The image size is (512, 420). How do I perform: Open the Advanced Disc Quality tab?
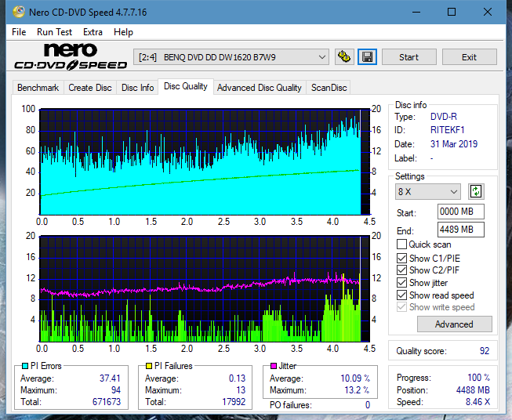click(260, 88)
